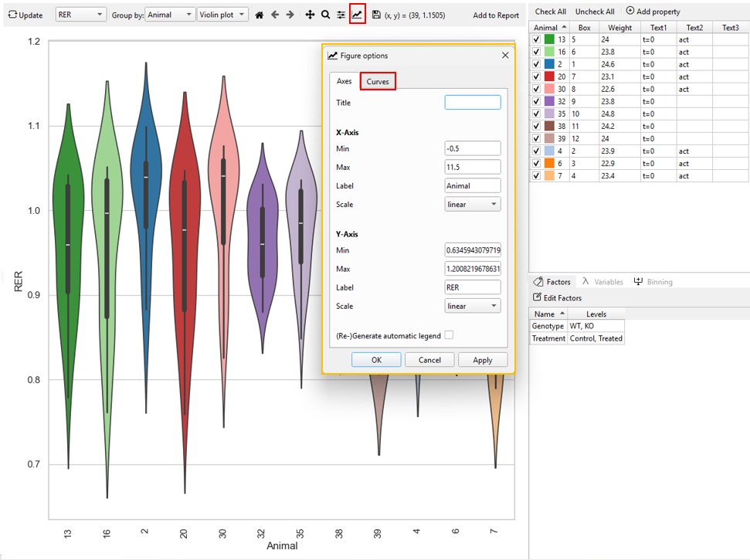Switch to the Curves tab
Image resolution: width=750 pixels, height=560 pixels.
(378, 81)
